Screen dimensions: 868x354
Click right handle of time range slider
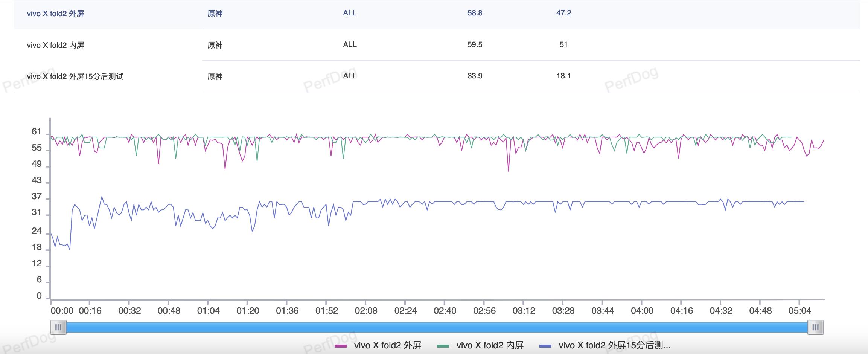(x=815, y=327)
